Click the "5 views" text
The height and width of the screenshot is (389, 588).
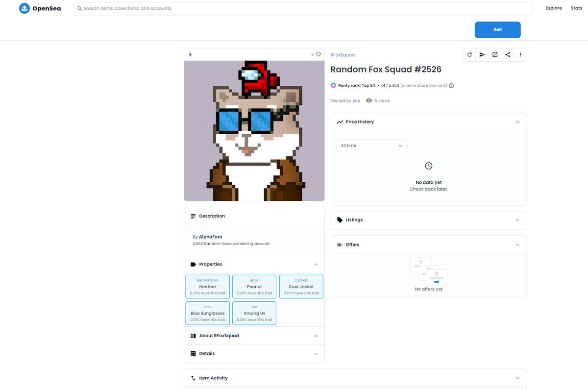click(382, 100)
